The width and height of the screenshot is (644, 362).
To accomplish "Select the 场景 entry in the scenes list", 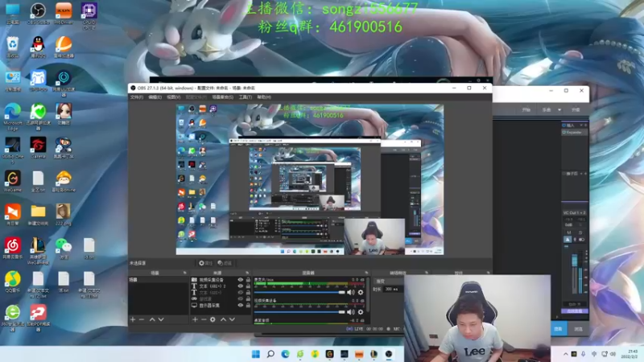I will coord(158,280).
